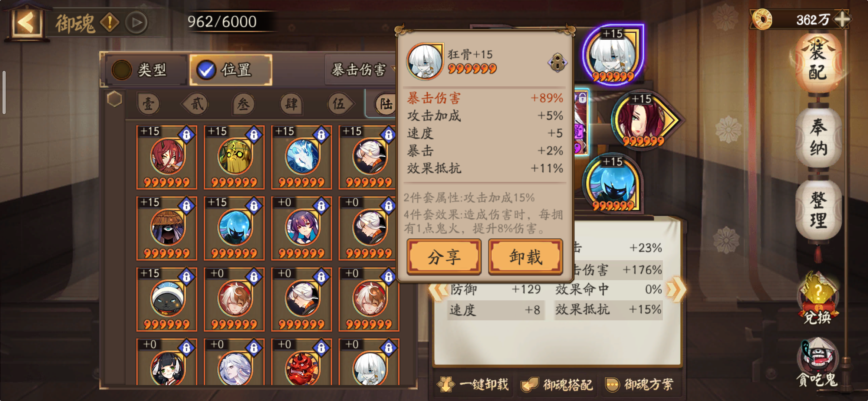Viewport: 868px width, 401px height.
Task: Switch to the 壹 position tab
Action: pyautogui.click(x=148, y=104)
